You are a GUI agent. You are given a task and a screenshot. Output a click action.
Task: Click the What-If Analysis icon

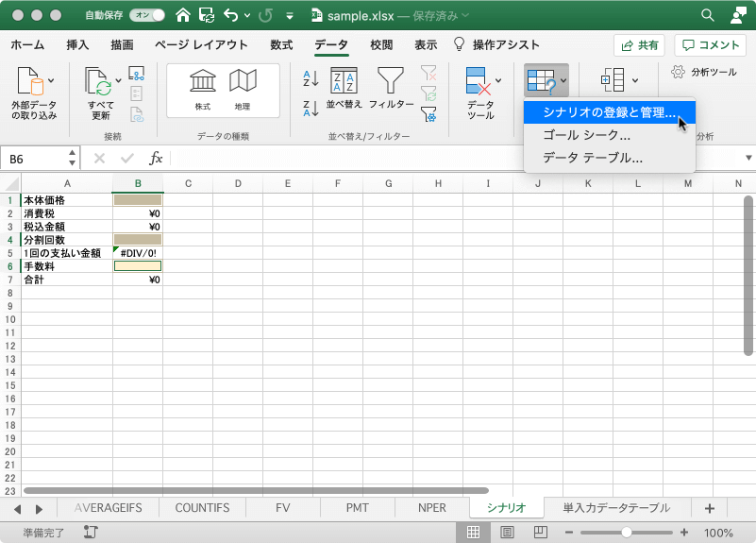542,80
